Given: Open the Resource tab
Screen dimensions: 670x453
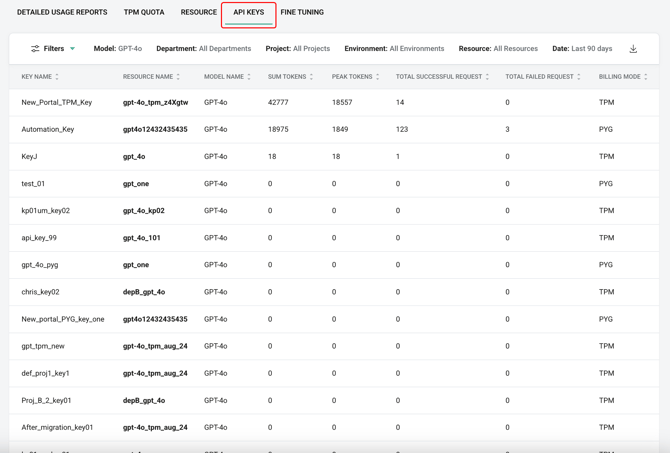Looking at the screenshot, I should click(199, 12).
